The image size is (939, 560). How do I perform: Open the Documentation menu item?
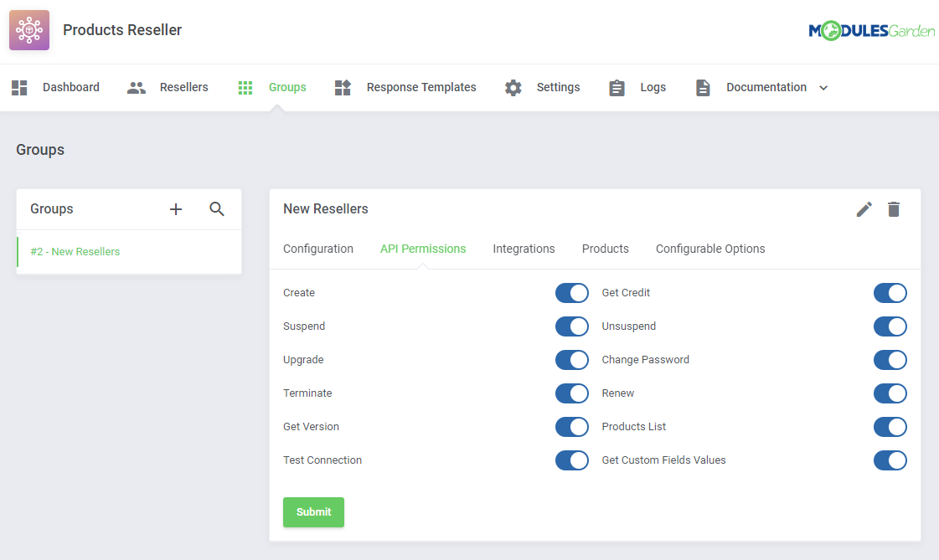pos(766,87)
